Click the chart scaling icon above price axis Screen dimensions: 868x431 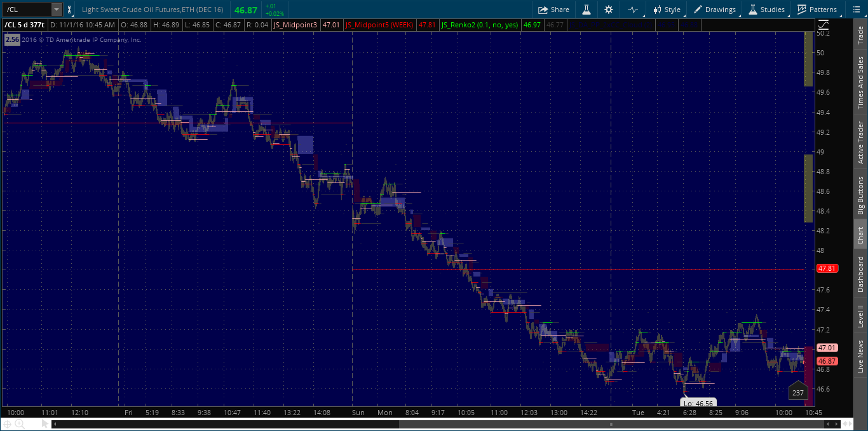tap(824, 25)
